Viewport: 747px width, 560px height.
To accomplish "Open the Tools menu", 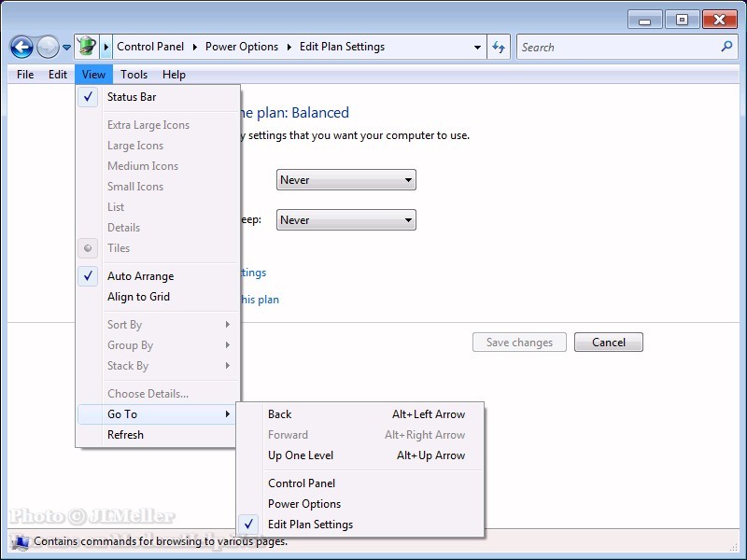I will pos(134,75).
